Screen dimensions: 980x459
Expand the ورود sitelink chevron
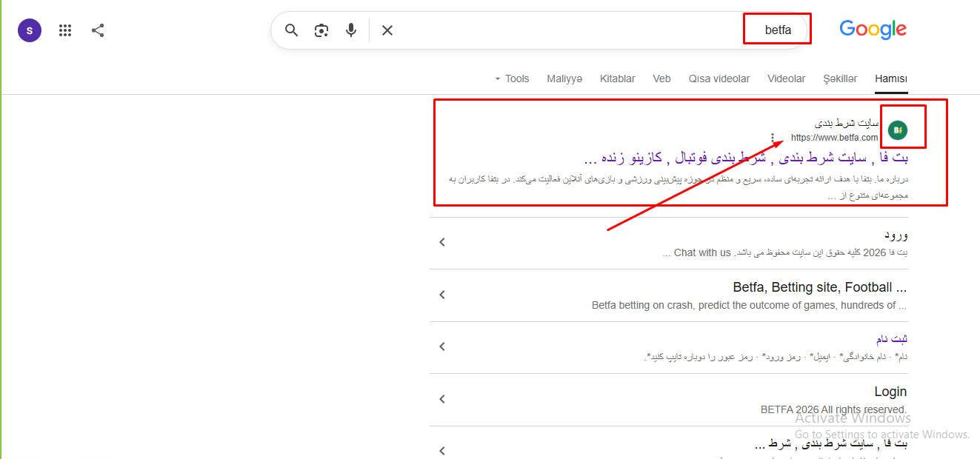click(442, 242)
